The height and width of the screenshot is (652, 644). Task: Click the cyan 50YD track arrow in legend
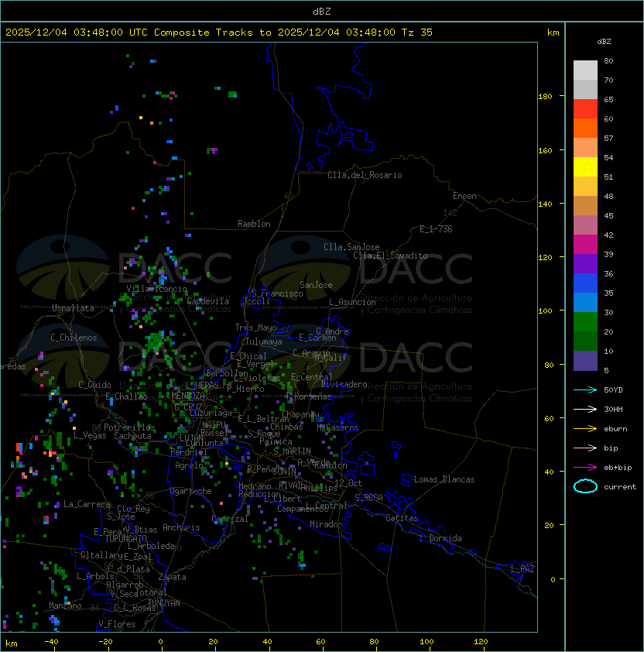(585, 389)
